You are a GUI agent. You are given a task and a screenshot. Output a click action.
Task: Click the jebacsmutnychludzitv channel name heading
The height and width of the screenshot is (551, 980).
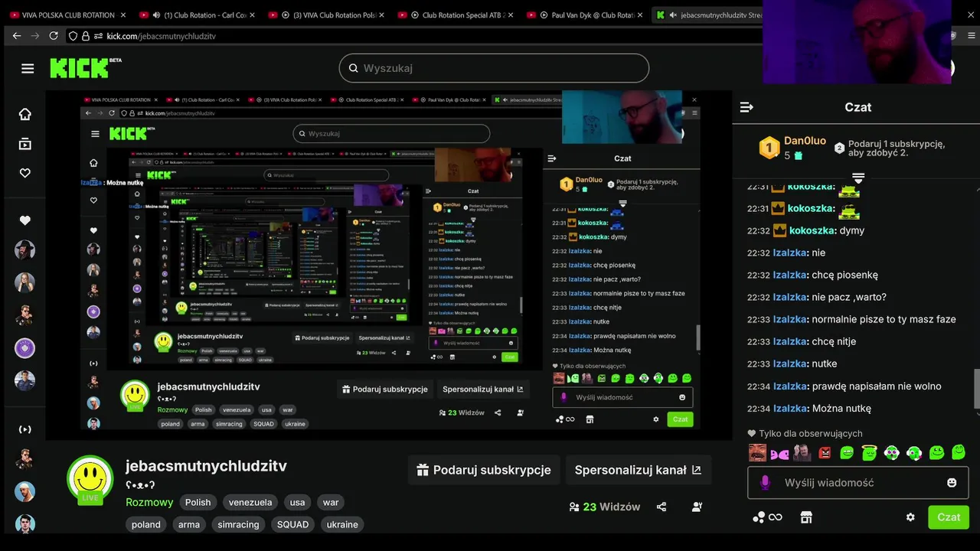[x=206, y=466]
